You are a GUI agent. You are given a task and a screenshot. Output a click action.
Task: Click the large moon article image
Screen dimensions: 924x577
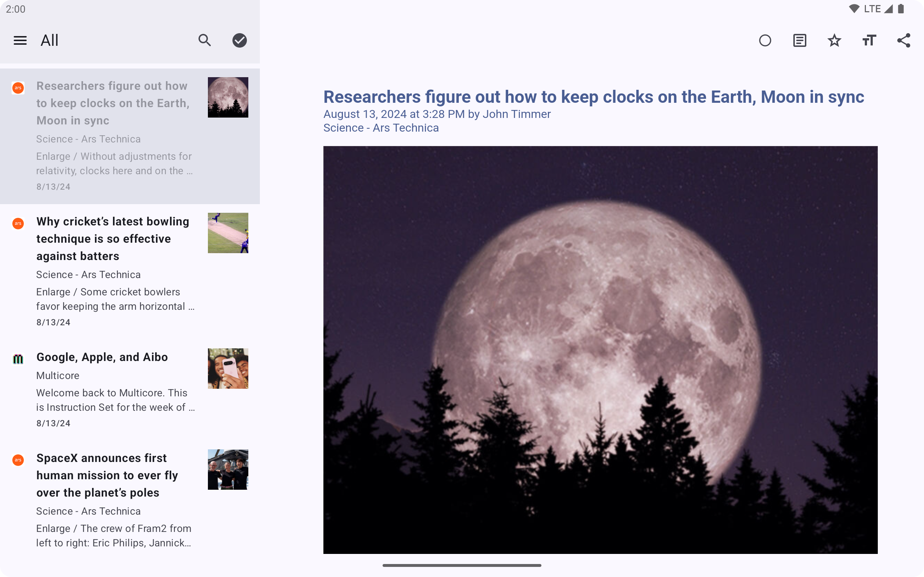(600, 349)
